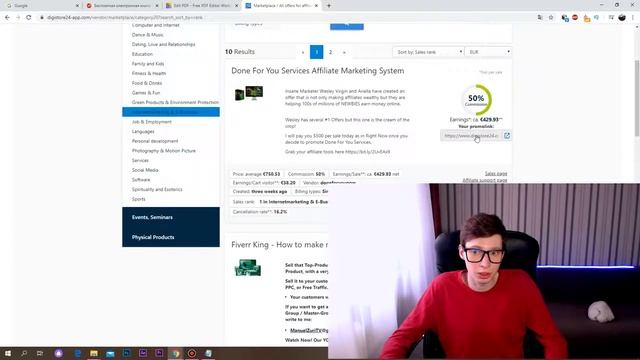Select Food & Drinks category
The image size is (640, 360).
pos(147,83)
